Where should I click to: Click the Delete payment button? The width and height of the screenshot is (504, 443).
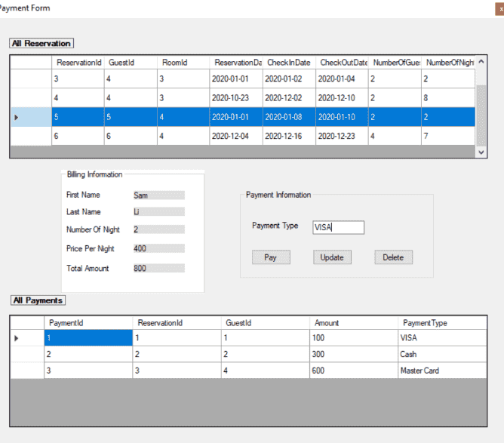tap(393, 257)
